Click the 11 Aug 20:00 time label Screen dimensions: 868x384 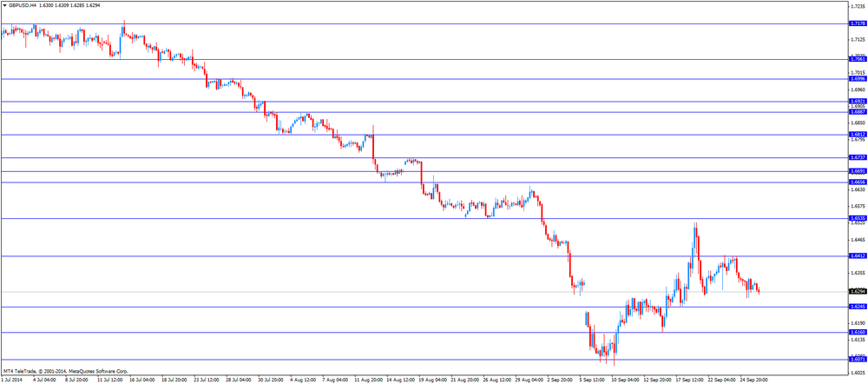(369, 381)
